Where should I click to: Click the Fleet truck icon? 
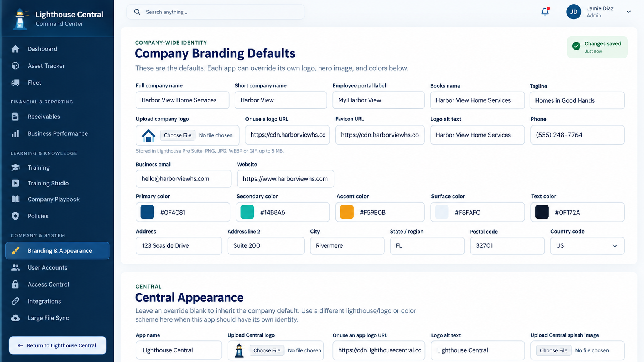click(15, 83)
